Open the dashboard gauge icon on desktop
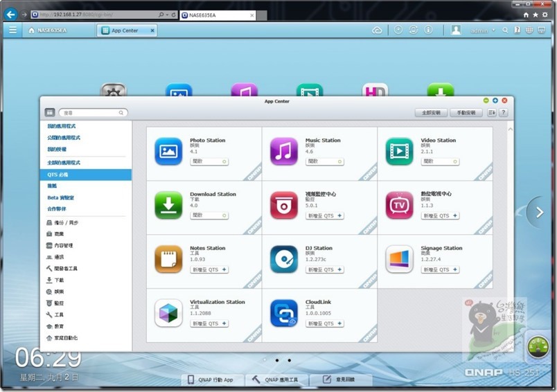The height and width of the screenshot is (392, 557). click(538, 346)
